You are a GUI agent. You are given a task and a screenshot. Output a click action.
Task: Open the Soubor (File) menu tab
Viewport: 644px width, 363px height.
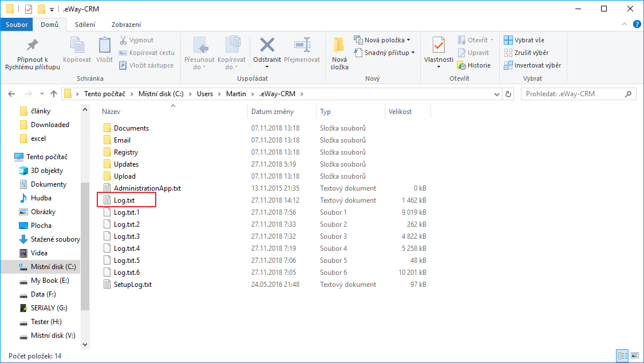tap(17, 25)
